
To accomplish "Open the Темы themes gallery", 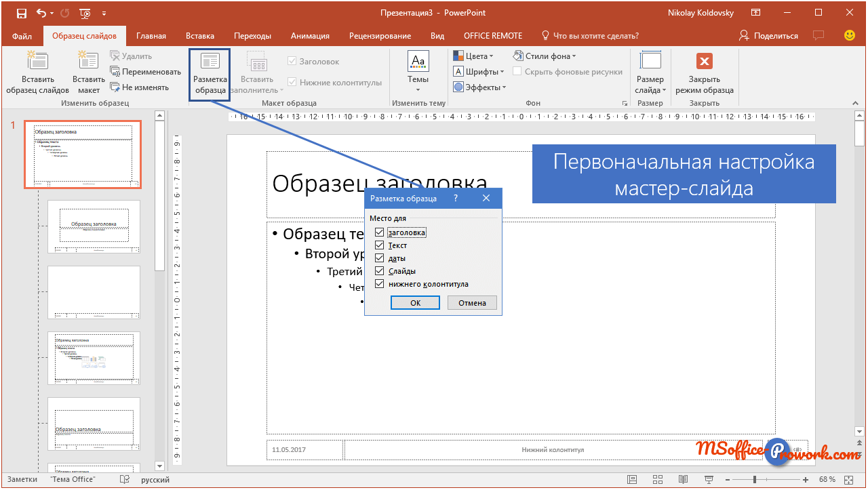I will coord(418,72).
